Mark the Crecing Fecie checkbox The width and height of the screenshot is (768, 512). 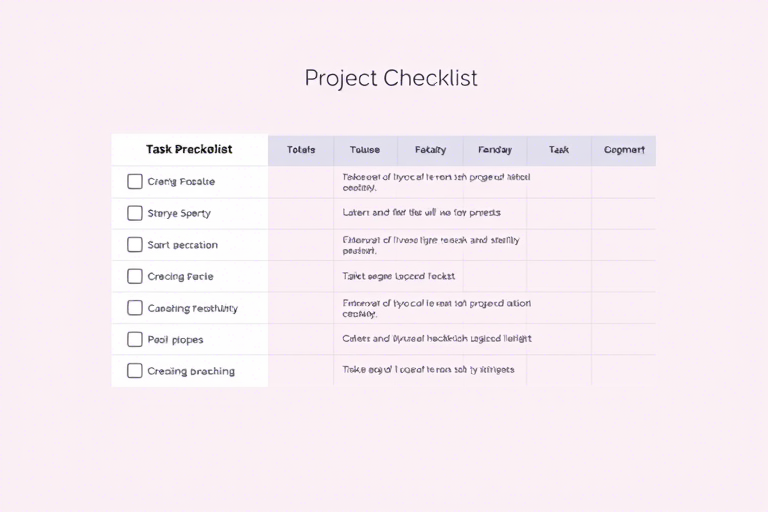[135, 276]
